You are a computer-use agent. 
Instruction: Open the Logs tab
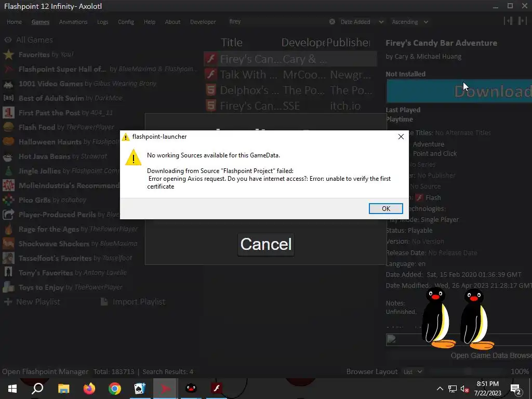point(102,22)
